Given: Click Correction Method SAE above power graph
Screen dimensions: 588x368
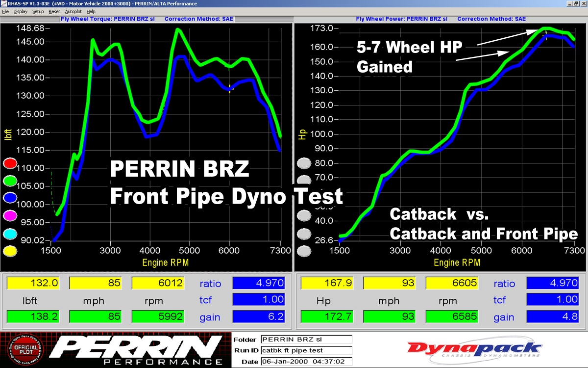Looking at the screenshot, I should [491, 19].
